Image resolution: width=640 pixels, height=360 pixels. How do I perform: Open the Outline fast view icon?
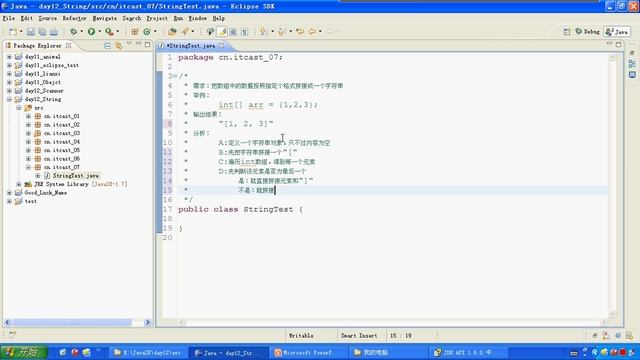[x=632, y=64]
